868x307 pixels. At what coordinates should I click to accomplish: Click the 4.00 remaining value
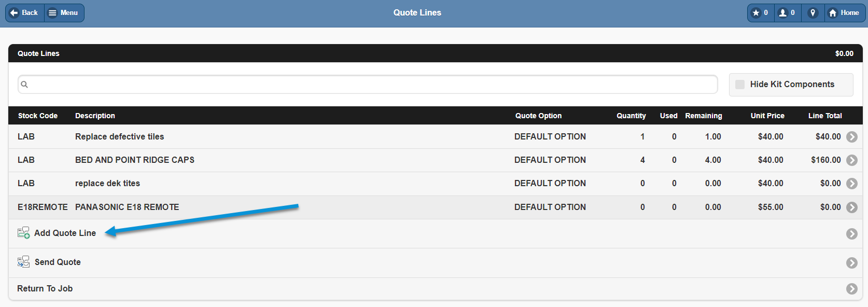[713, 160]
